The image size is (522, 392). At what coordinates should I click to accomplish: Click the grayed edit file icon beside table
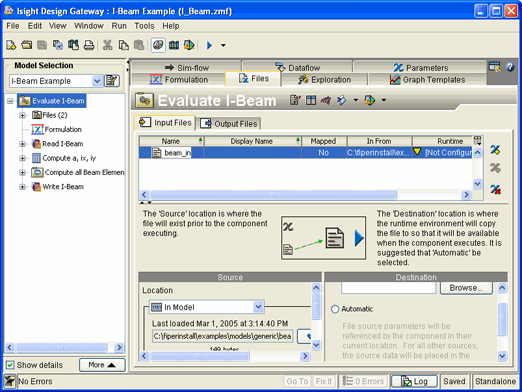pos(495,168)
